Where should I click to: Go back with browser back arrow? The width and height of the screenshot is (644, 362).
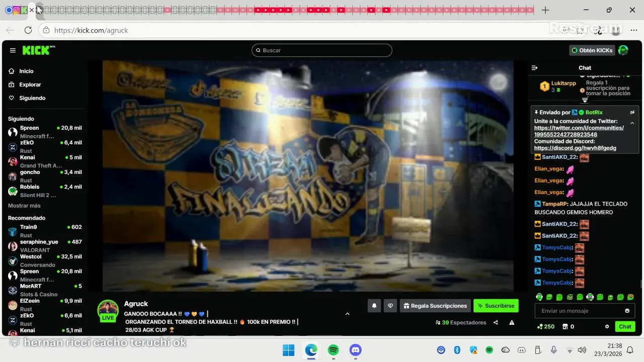point(11,30)
